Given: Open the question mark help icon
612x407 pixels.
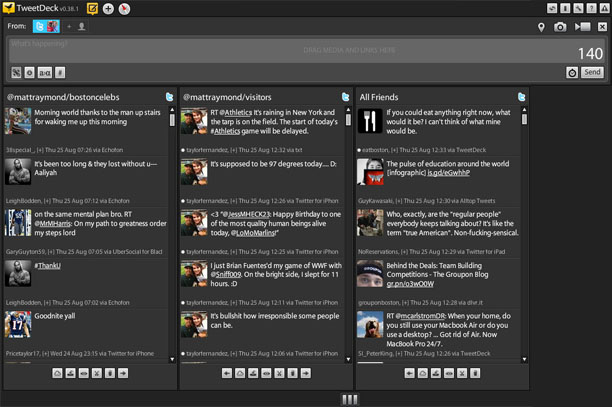Looking at the screenshot, I should pyautogui.click(x=591, y=8).
